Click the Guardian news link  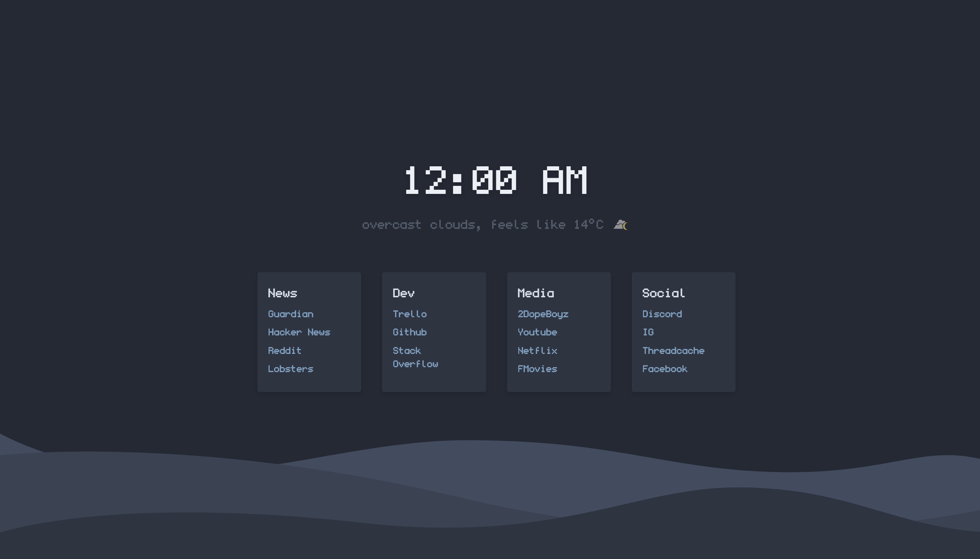[x=290, y=314]
